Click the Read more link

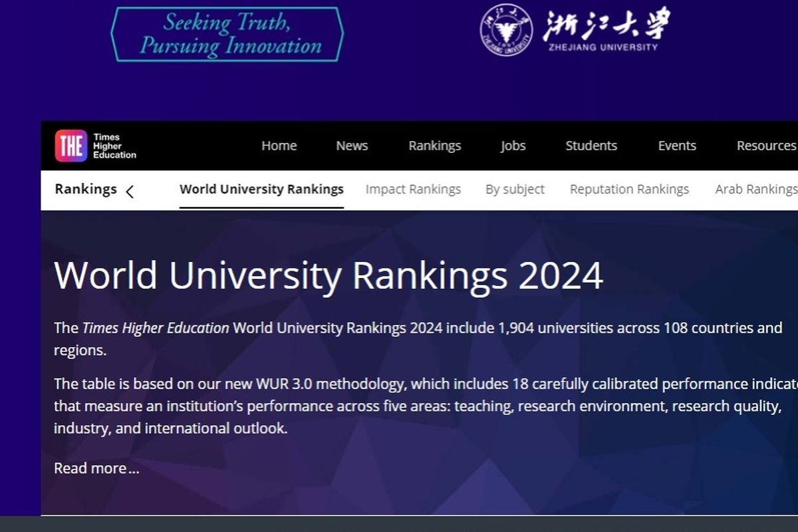(x=96, y=468)
